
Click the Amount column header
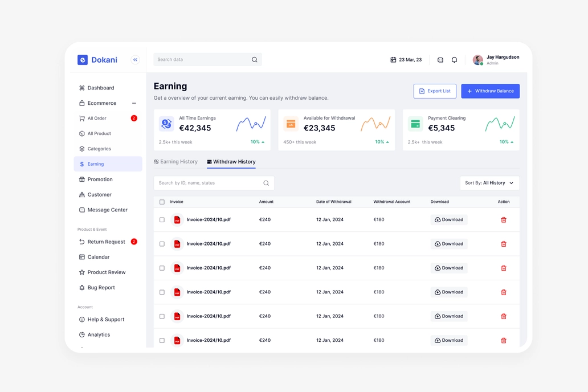click(266, 202)
